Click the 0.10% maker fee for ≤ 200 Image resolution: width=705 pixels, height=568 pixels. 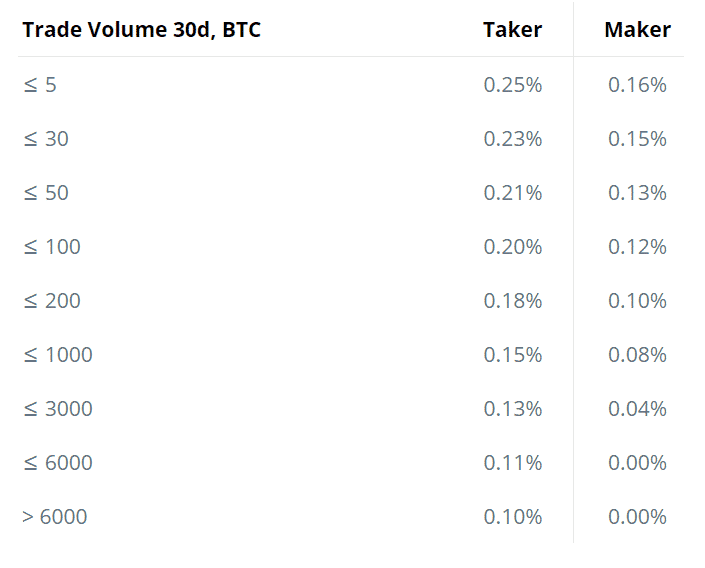(x=638, y=301)
